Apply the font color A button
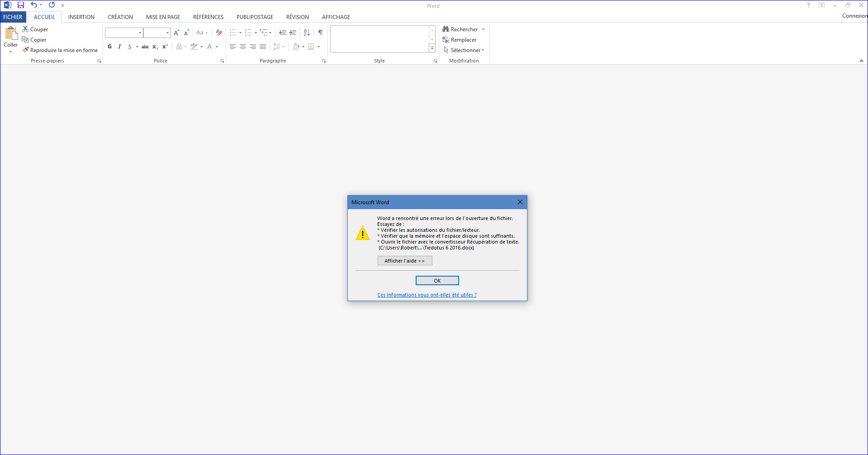868x455 pixels. 209,47
